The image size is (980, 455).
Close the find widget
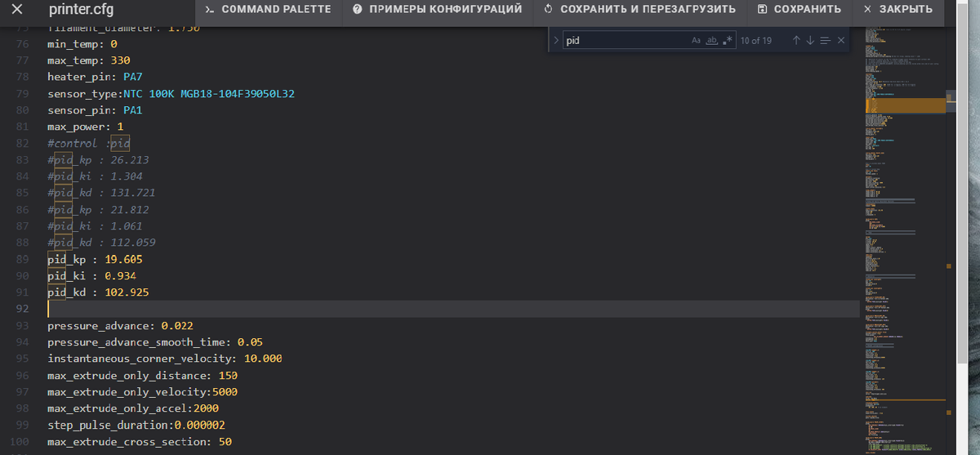click(x=841, y=40)
